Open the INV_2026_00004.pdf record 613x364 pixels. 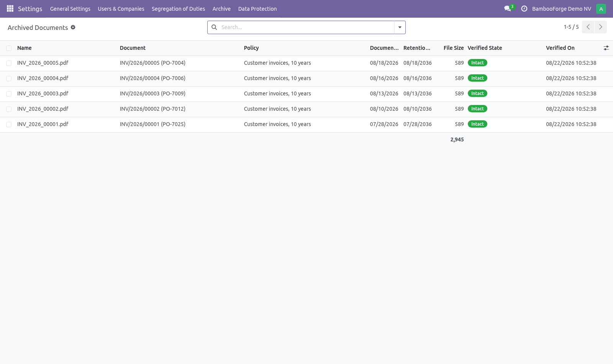click(43, 78)
